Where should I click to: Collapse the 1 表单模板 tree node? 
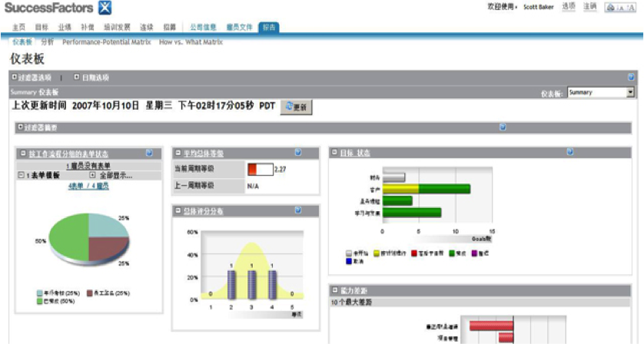point(21,176)
